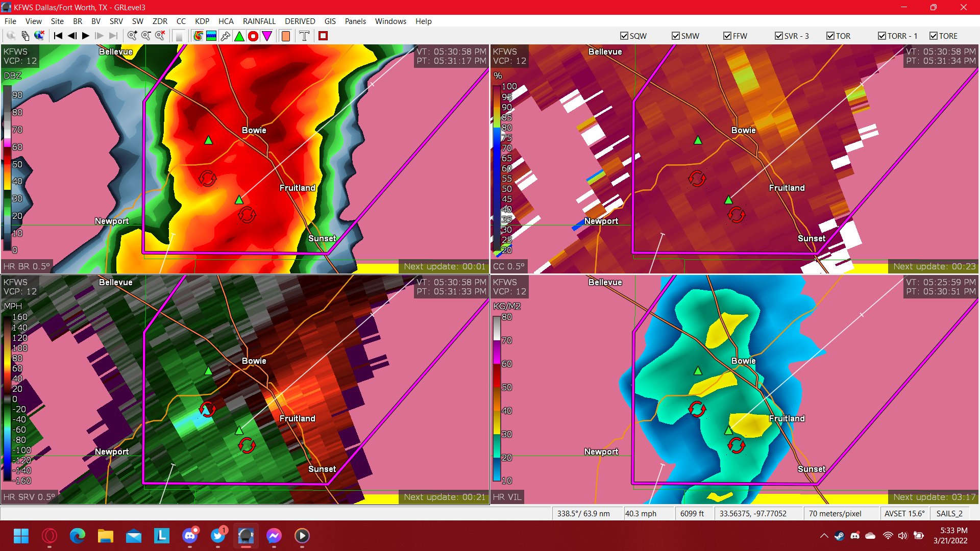The height and width of the screenshot is (551, 980).
Task: Open the Panels menu
Action: pyautogui.click(x=355, y=21)
